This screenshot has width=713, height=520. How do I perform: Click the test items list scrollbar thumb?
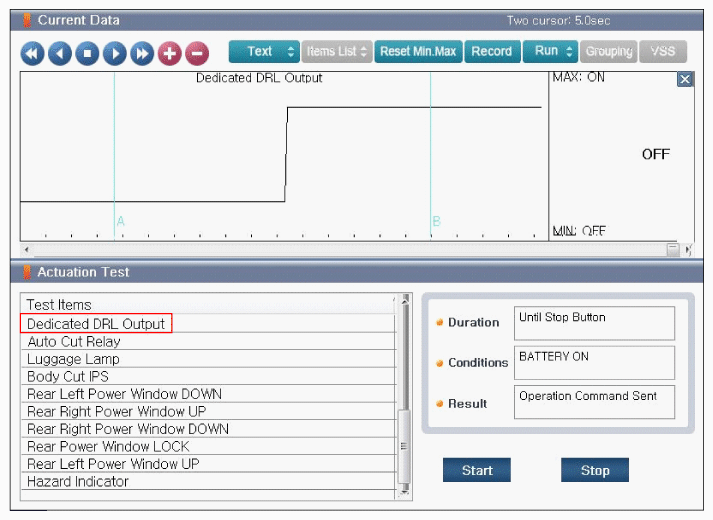coord(404,447)
